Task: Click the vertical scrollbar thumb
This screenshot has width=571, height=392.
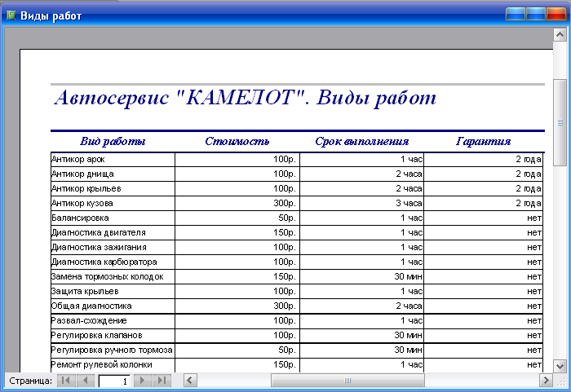Action: 560,122
